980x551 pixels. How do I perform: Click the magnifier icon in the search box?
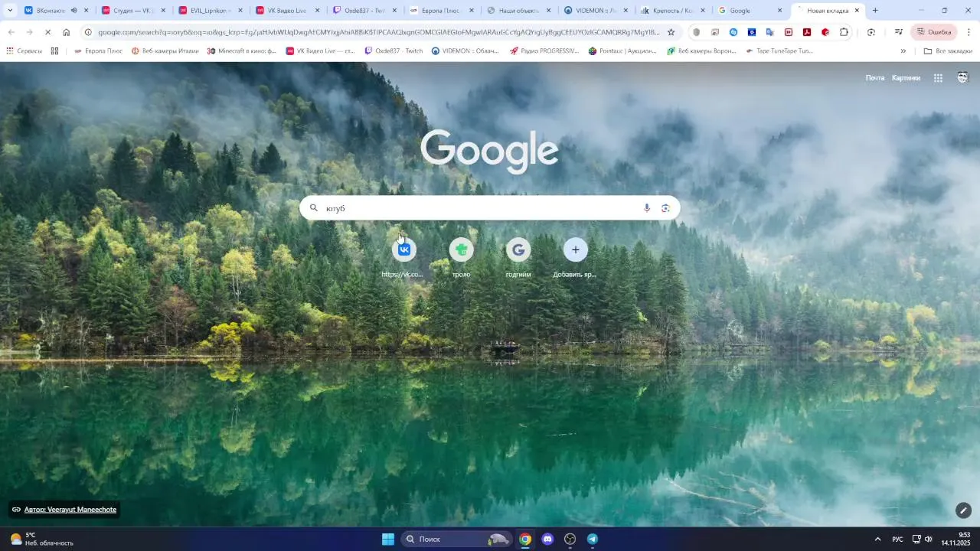[313, 207]
